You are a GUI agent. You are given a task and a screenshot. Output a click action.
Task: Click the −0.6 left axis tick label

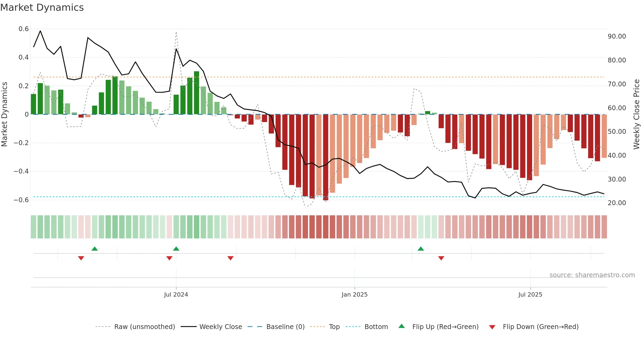point(21,200)
